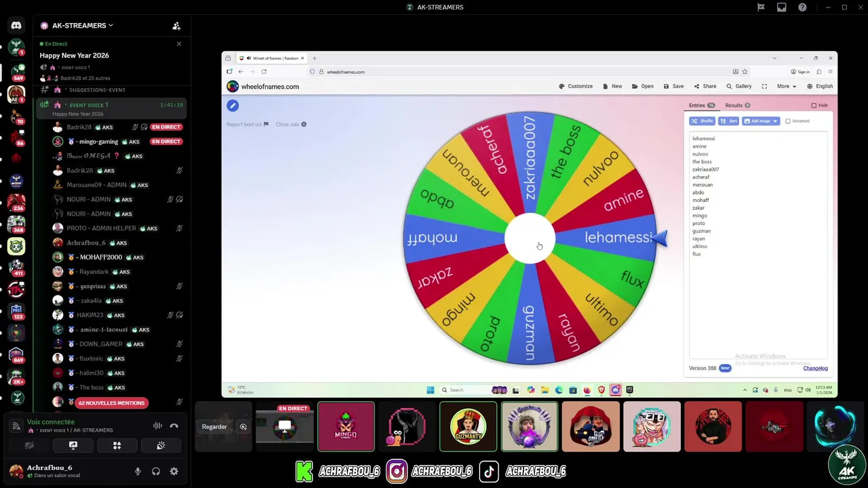Open the SUGGESTIONS-EVENT channel
Viewport: 868px width, 488px height.
tap(96, 89)
